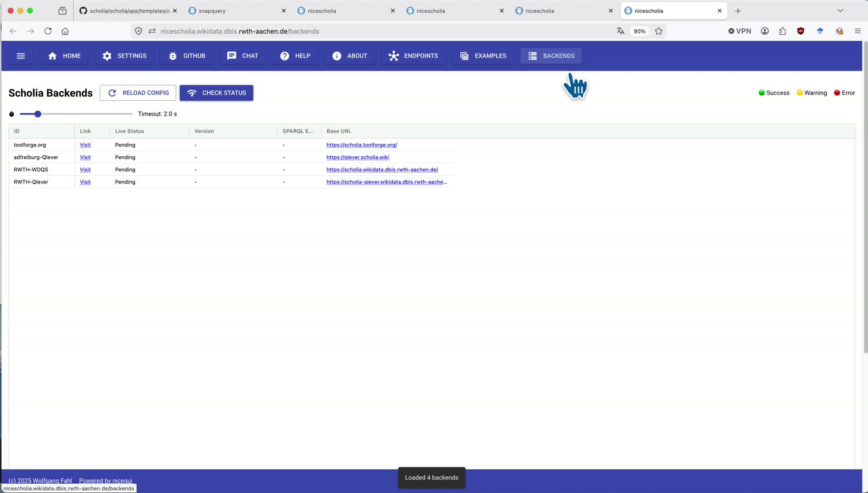Viewport: 868px width, 493px height.
Task: Click the Scholia Backends heading
Action: coord(50,93)
